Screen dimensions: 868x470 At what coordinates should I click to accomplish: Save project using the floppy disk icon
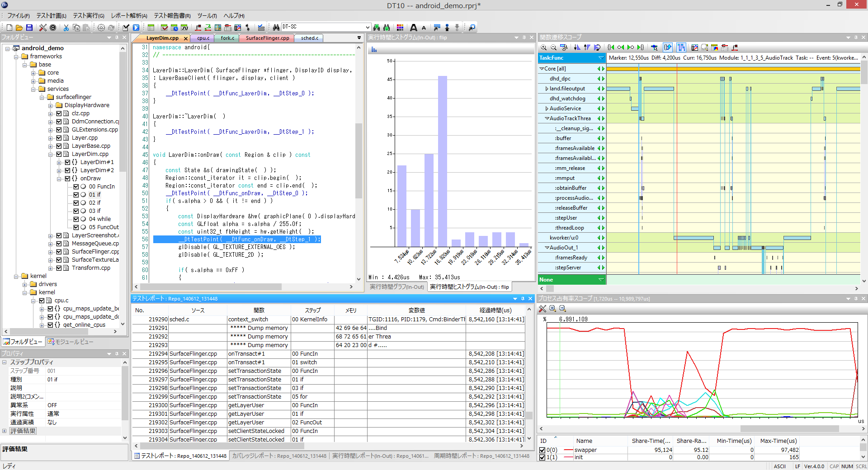(29, 28)
